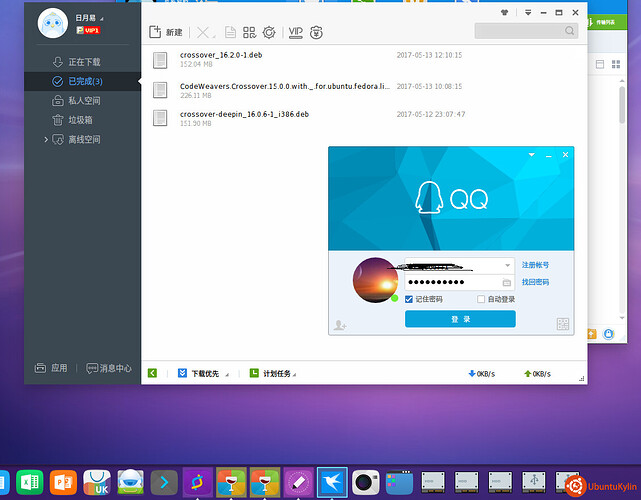Open the first wine glass dock icon
Viewport: 641px width, 500px height.
point(231,483)
